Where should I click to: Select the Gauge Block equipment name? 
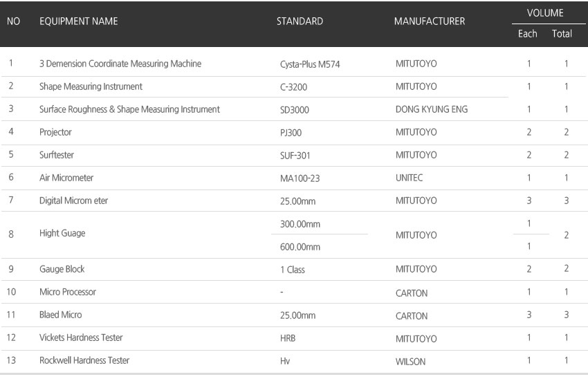(x=62, y=269)
